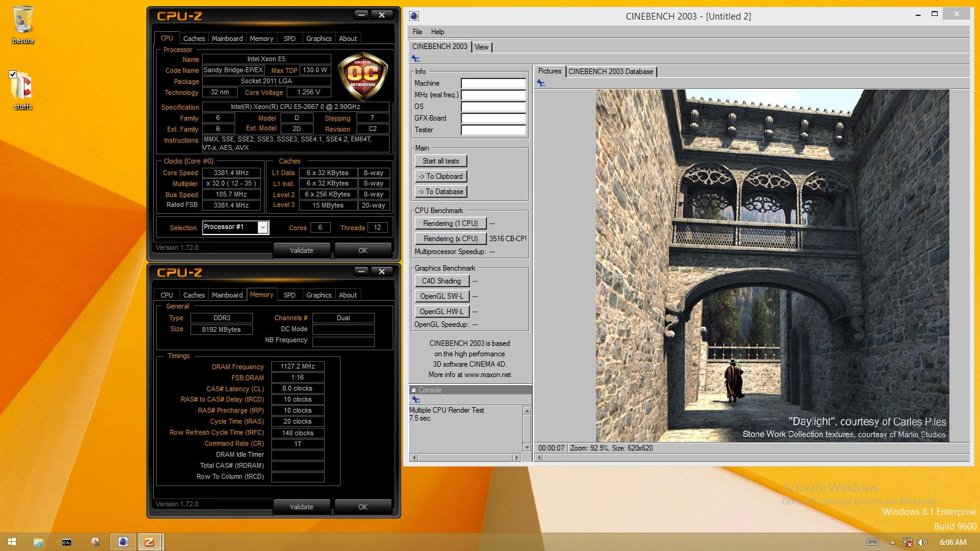Open the network icon in the system tray
This screenshot has height=551, width=980.
(x=908, y=542)
